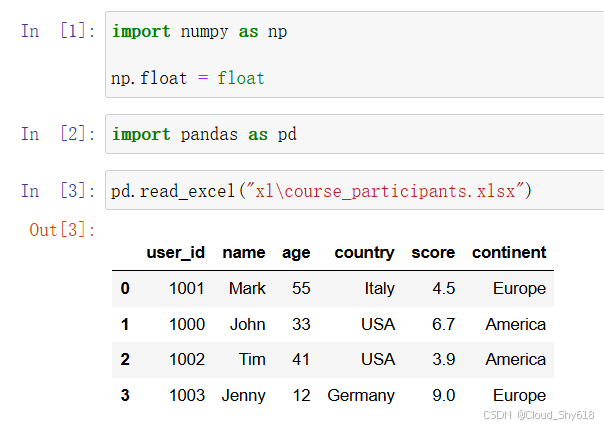Click row index 0 in the table
This screenshot has width=604, height=426.
click(125, 288)
